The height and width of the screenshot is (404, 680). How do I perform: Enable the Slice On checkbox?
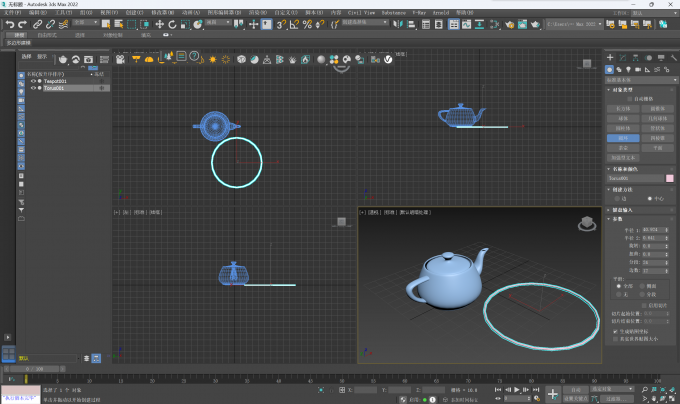tap(644, 305)
